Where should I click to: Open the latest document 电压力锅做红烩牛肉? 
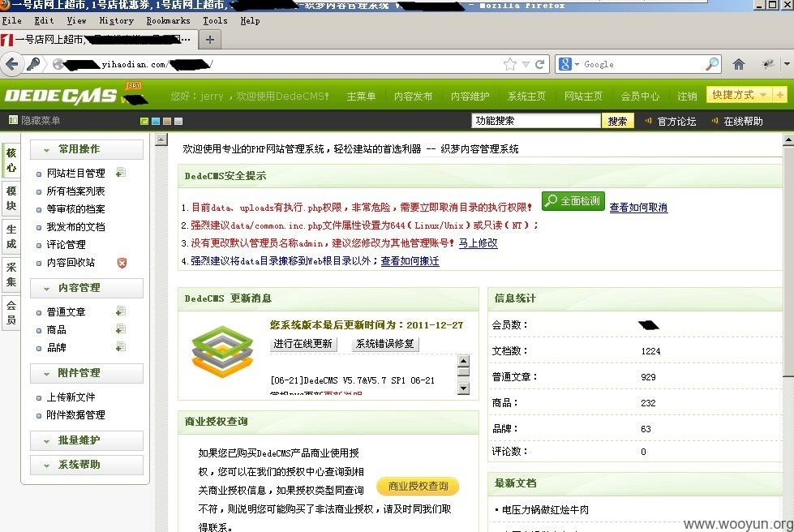(x=545, y=510)
